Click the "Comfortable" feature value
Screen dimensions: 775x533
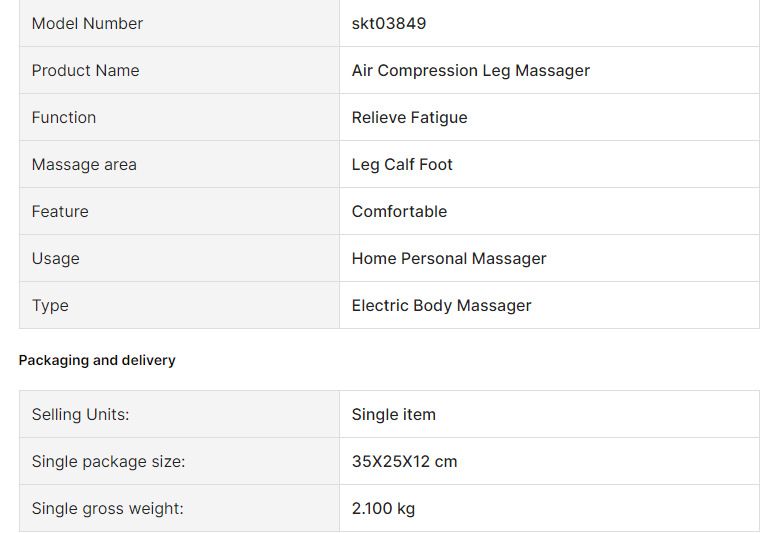click(x=399, y=211)
